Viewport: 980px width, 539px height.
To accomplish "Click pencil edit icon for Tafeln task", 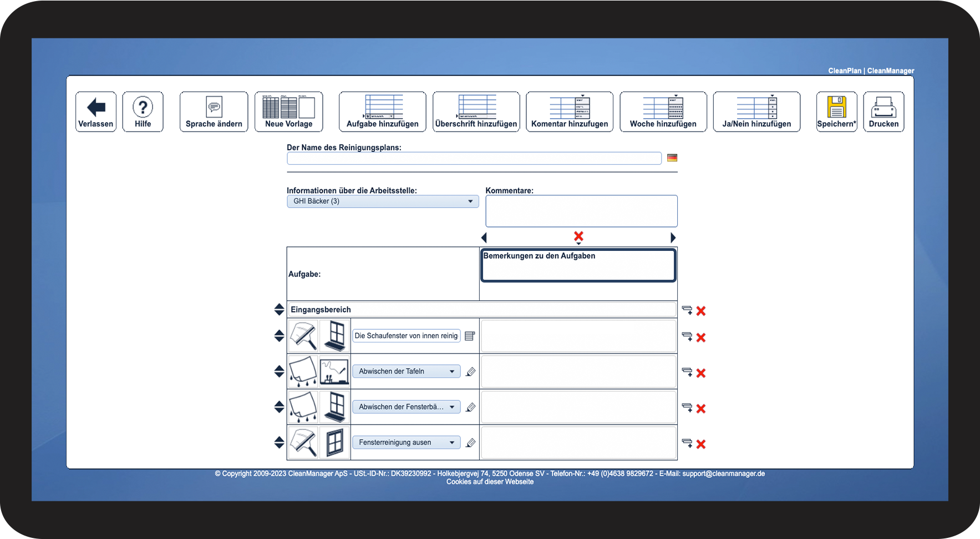I will coord(470,372).
